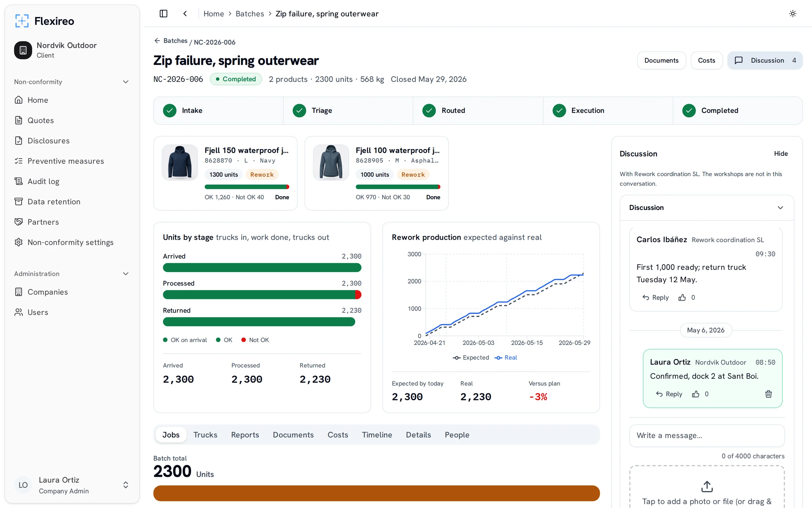Image resolution: width=812 pixels, height=508 pixels.
Task: Select the Intake stage step
Action: [218, 111]
